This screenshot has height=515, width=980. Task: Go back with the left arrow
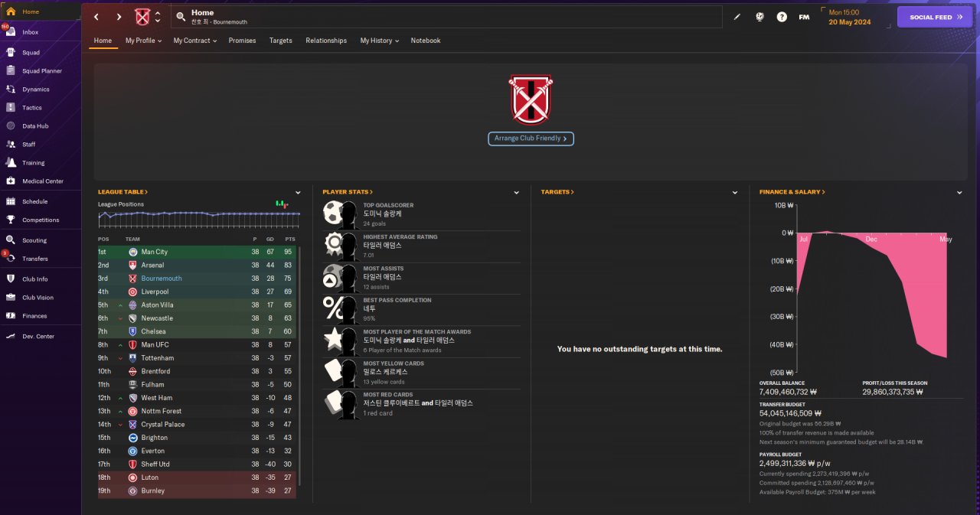point(96,17)
